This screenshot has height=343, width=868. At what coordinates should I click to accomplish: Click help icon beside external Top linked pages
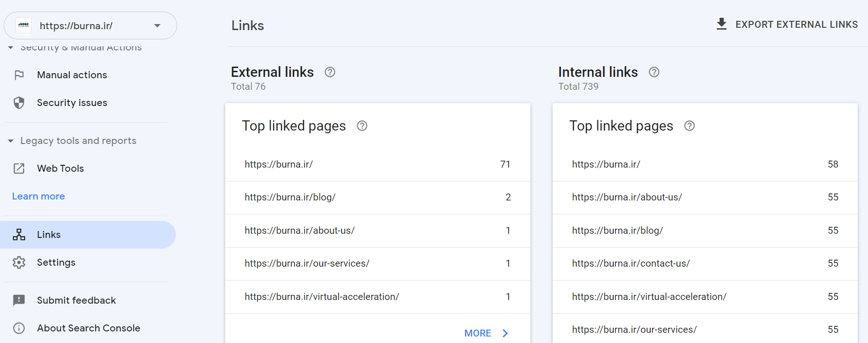[362, 126]
